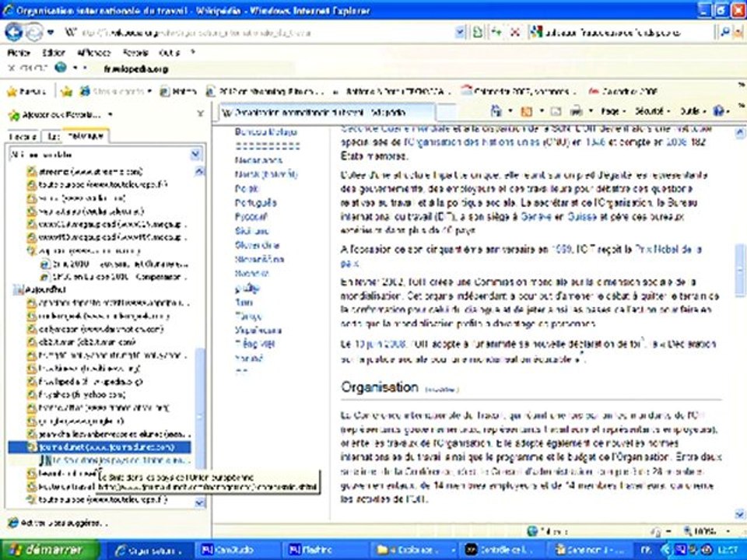Click Add to Favorites Bar star icon
The image size is (747, 560).
(66, 91)
